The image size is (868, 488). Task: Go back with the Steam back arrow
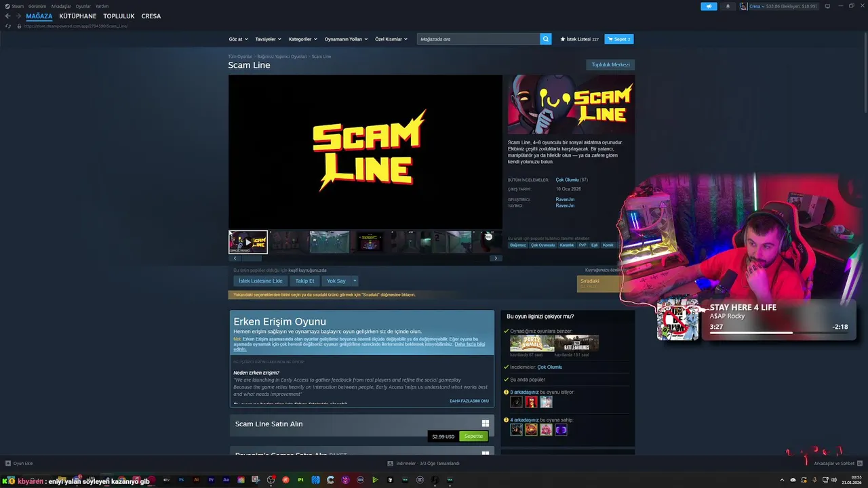pyautogui.click(x=8, y=16)
